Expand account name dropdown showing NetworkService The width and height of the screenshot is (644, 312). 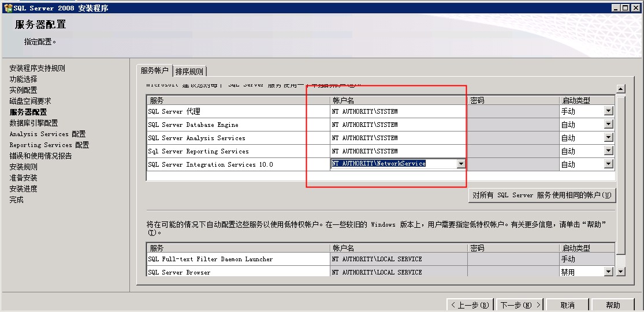pos(461,164)
